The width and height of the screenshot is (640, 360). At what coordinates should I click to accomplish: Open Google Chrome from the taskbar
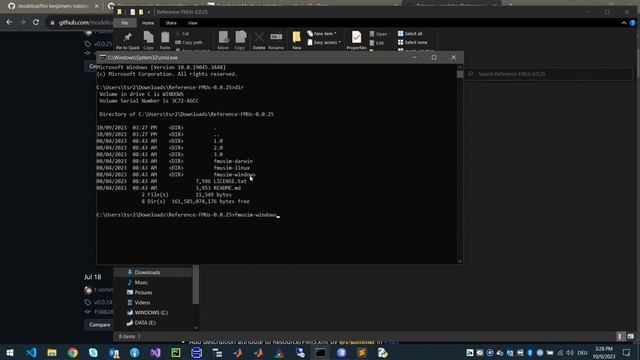point(73,353)
